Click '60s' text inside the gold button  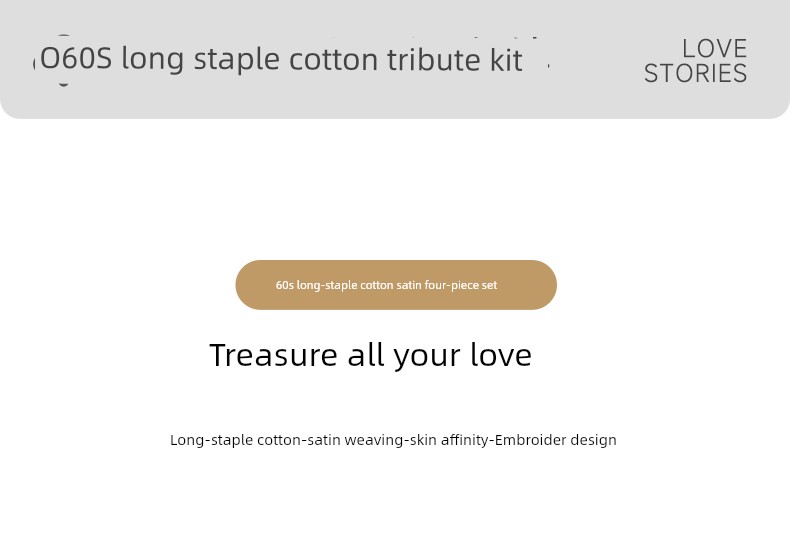(285, 285)
